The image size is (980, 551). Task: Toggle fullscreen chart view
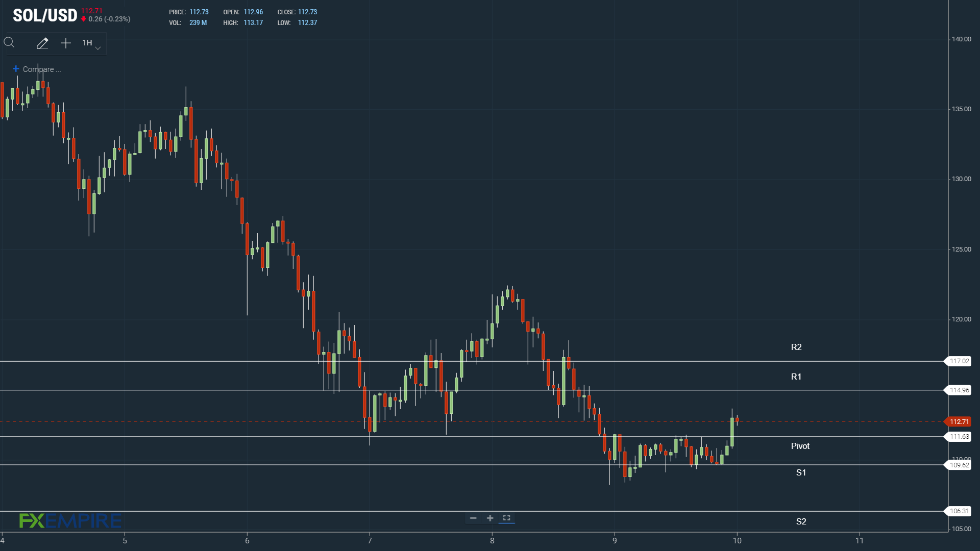coord(506,518)
